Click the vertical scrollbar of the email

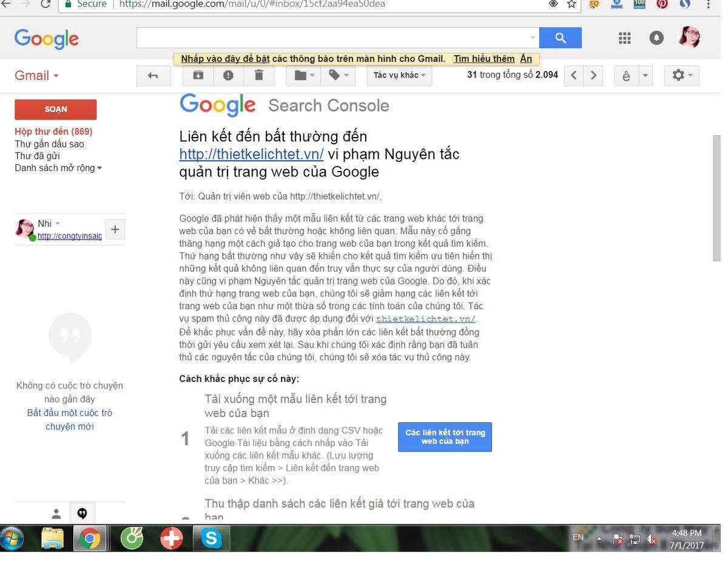click(x=716, y=198)
